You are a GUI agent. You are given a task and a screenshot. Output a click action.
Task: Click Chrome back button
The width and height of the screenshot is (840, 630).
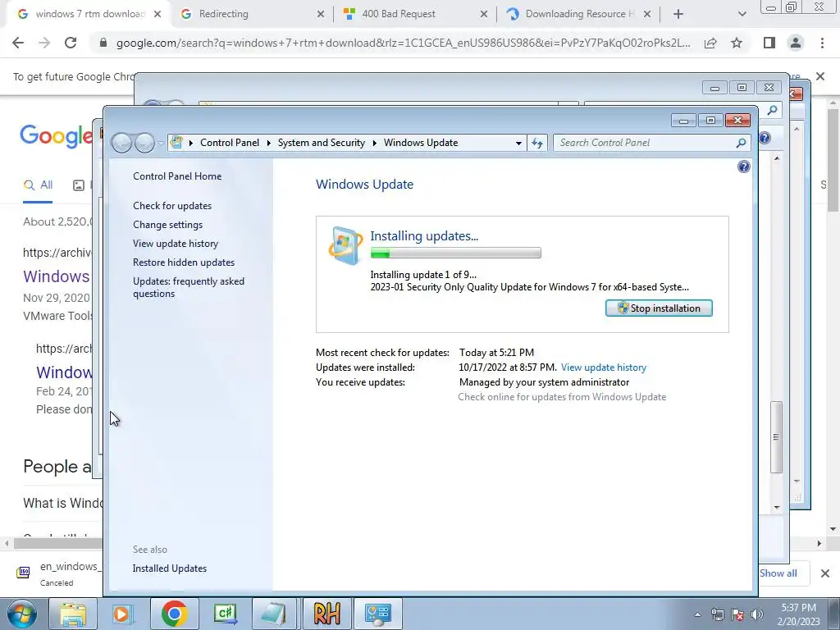tap(18, 43)
